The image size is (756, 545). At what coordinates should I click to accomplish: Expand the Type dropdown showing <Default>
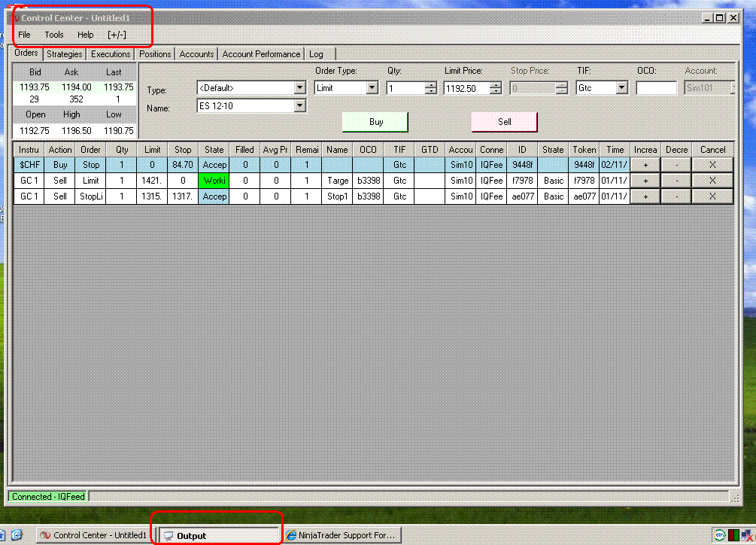[299, 88]
